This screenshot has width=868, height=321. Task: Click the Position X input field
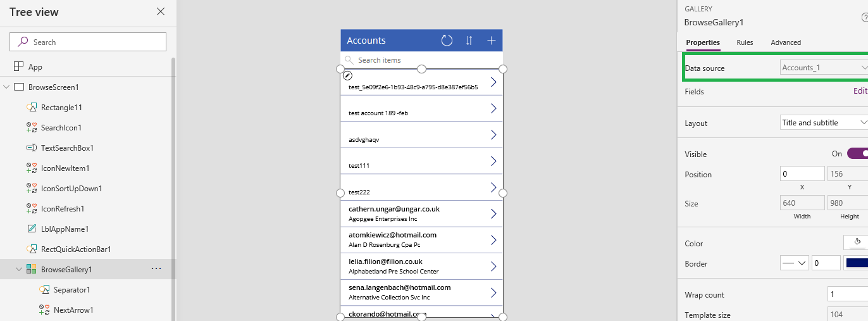802,174
